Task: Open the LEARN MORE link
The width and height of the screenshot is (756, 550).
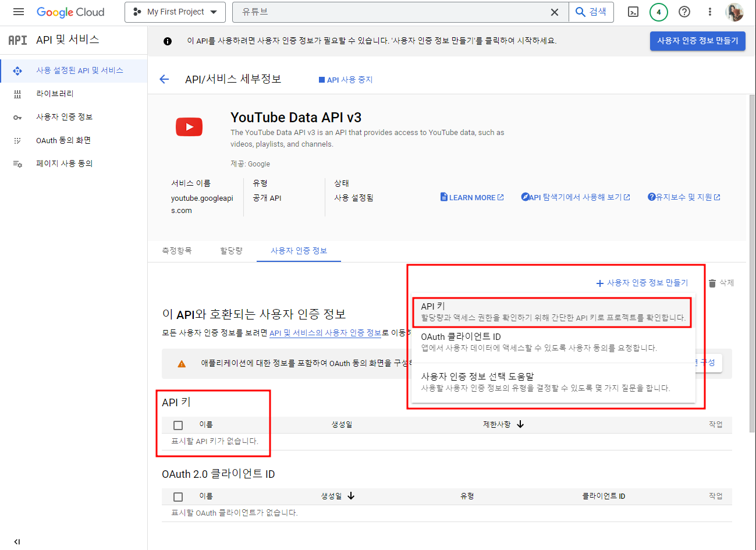Action: 472,197
